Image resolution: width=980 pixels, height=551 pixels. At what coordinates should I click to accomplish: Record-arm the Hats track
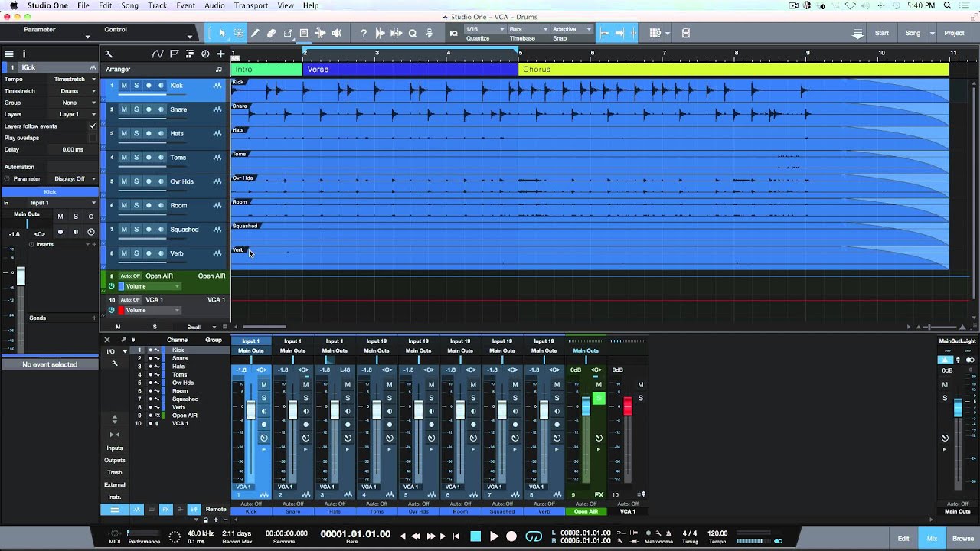click(x=149, y=133)
